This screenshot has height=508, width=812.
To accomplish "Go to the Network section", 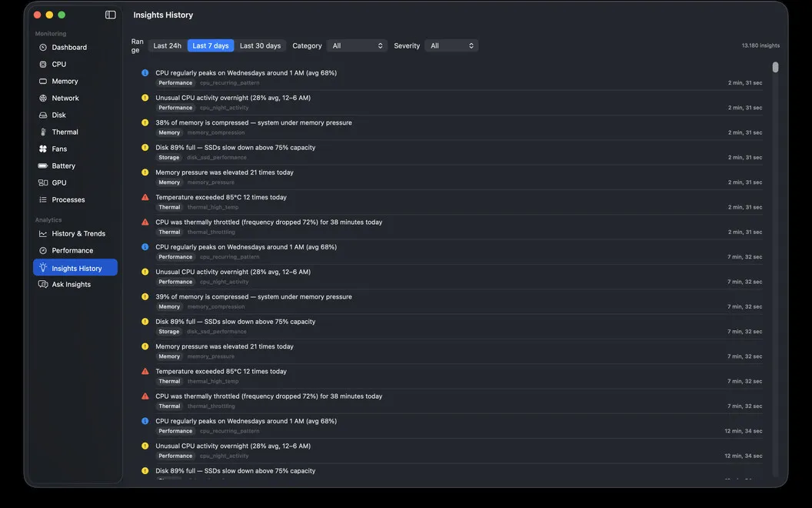I will [75, 98].
